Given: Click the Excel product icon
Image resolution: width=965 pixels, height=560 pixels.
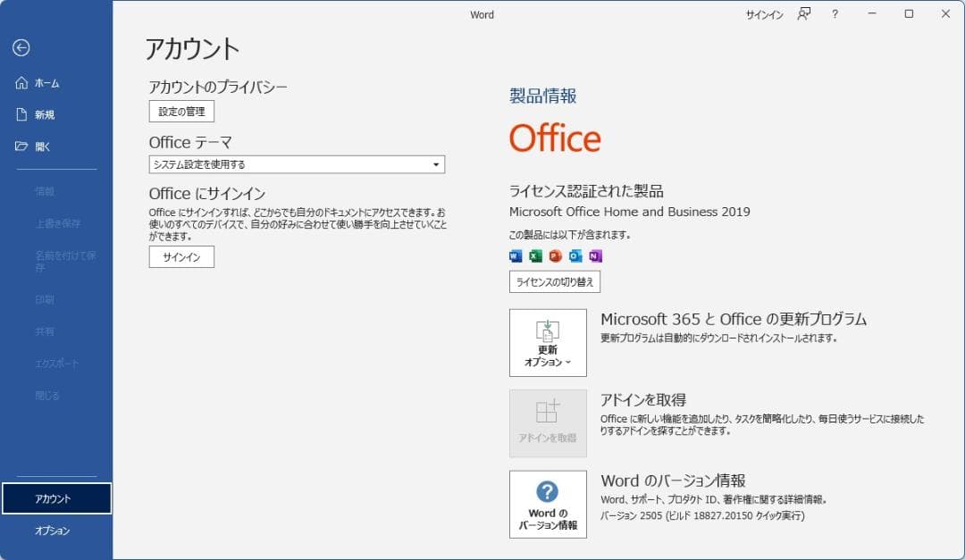Looking at the screenshot, I should click(x=535, y=256).
